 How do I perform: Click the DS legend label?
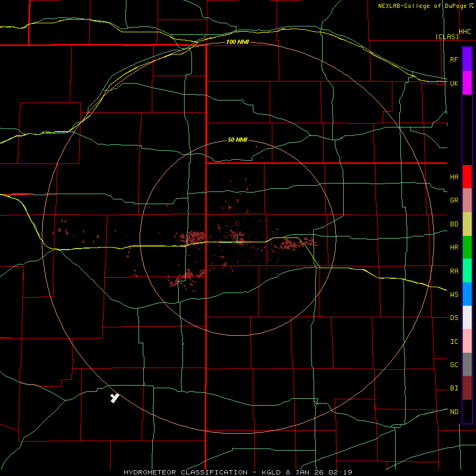(454, 318)
